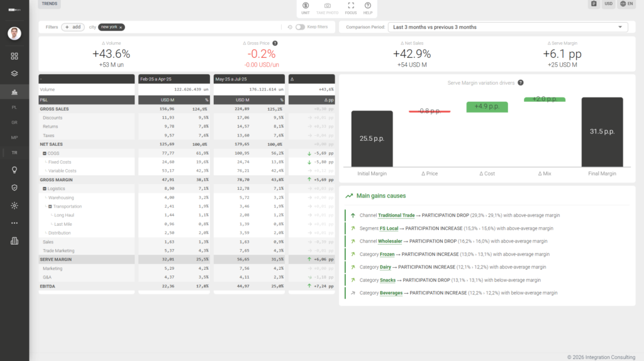Switch to the GR sidebar tab
Screen dimensions: 644x361
click(x=14, y=123)
